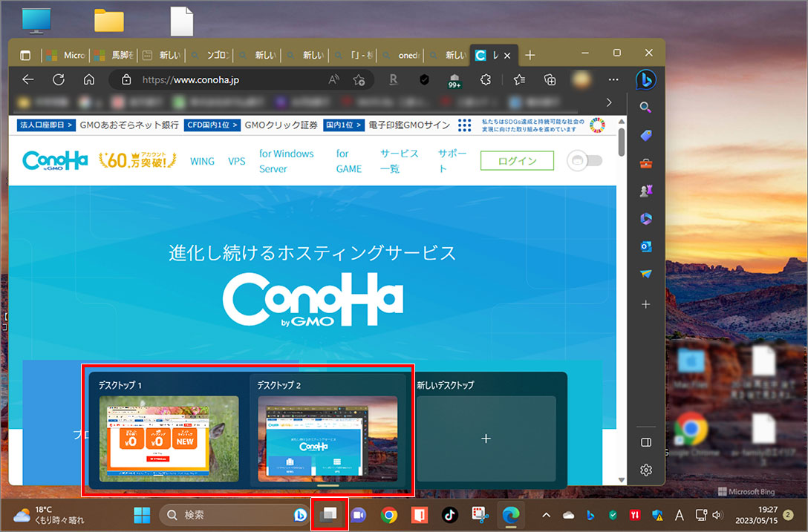Open the weather widget on taskbar
The height and width of the screenshot is (532, 808).
pyautogui.click(x=48, y=515)
